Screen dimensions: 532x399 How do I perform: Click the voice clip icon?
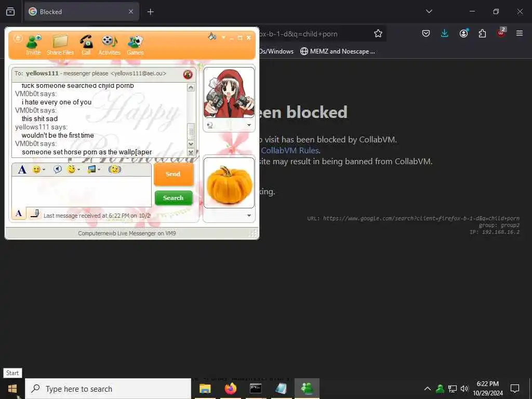click(57, 169)
